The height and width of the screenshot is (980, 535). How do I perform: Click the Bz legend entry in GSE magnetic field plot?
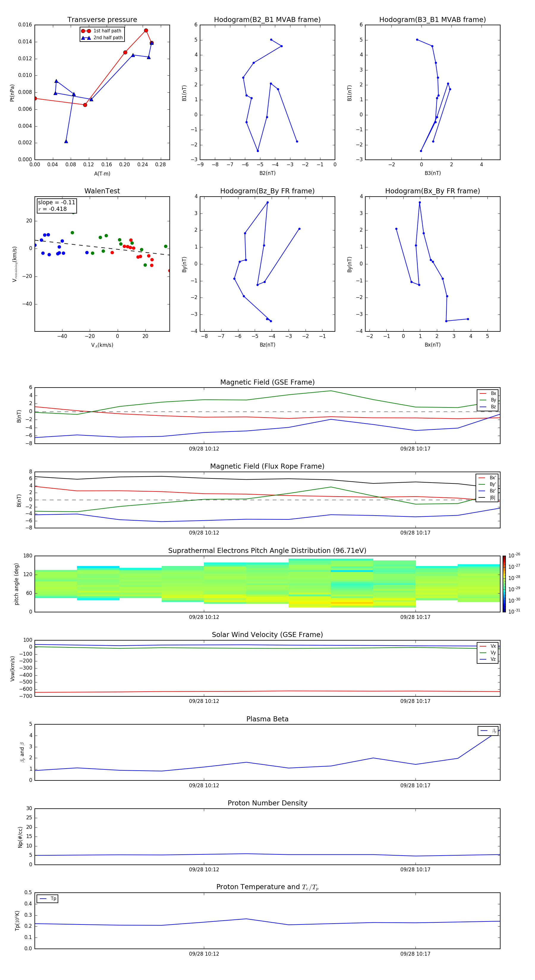[488, 407]
